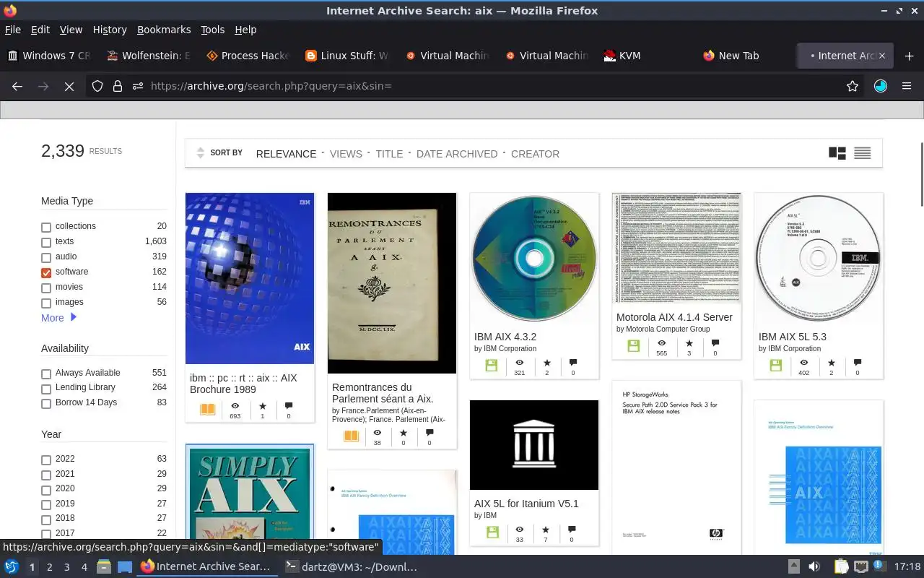Screen dimensions: 924x578
Task: Click the views eye icon under IBM AIX 5L 5.3
Action: [804, 363]
